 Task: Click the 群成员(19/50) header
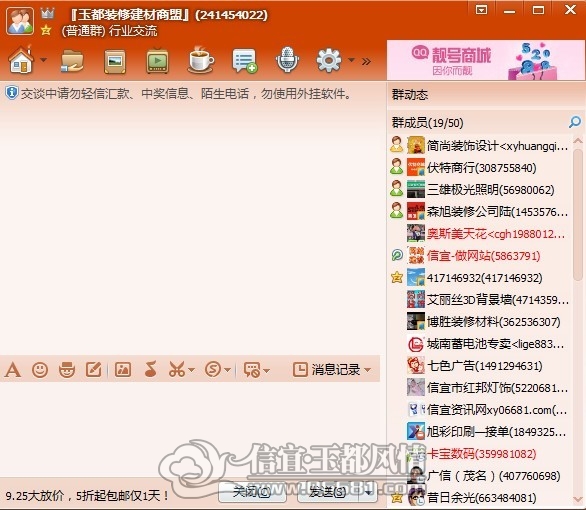[428, 123]
